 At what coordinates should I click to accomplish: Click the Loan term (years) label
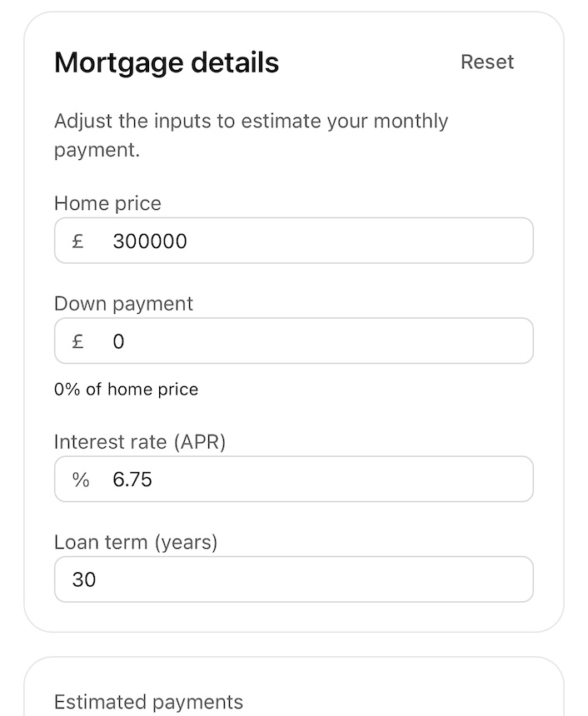pyautogui.click(x=136, y=543)
